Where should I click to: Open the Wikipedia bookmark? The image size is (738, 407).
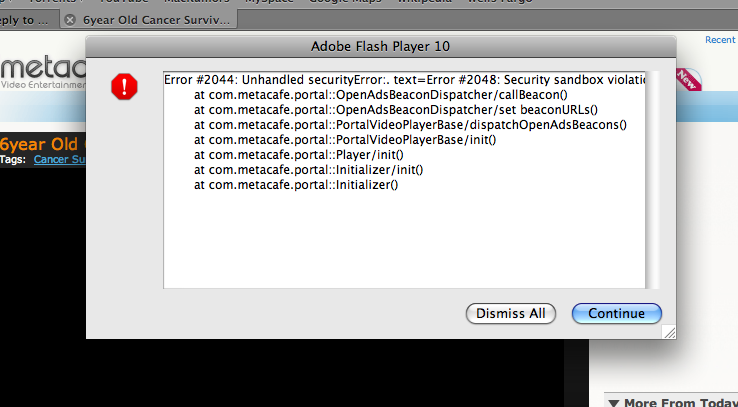(424, 1)
